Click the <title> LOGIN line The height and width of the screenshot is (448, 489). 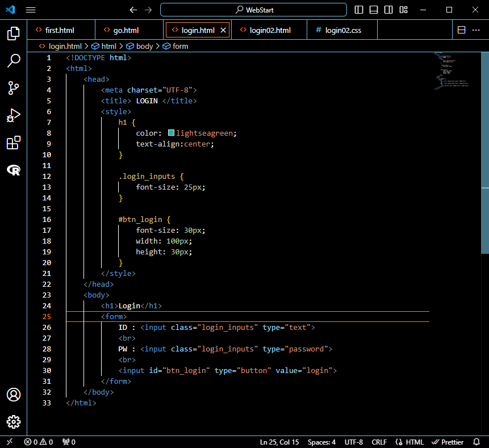149,101
